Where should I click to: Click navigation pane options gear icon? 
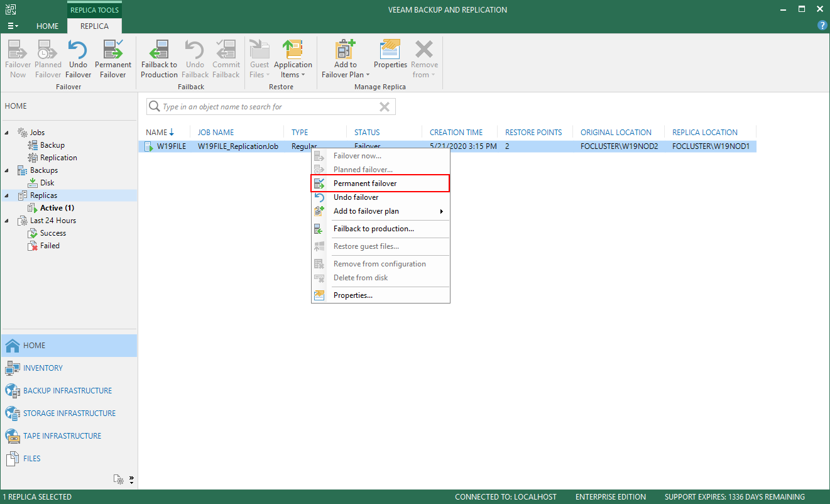tap(119, 479)
